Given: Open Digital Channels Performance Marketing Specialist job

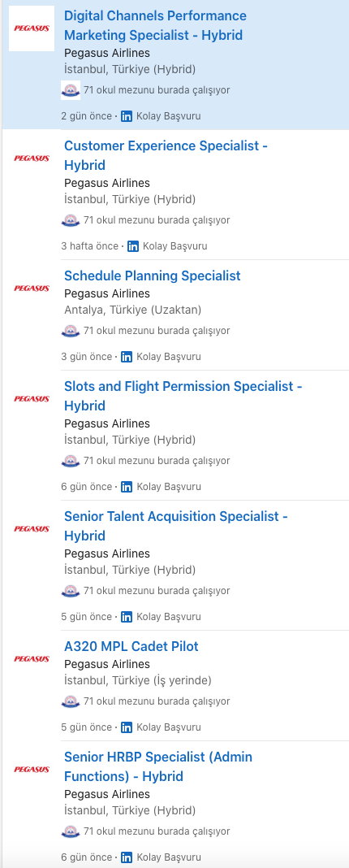Looking at the screenshot, I should click(x=155, y=25).
